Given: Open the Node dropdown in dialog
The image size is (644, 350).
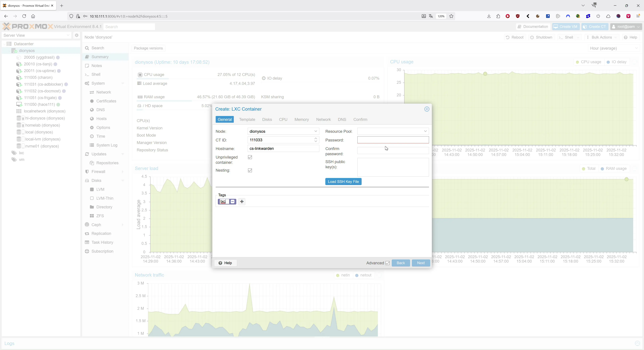Looking at the screenshot, I should 315,131.
